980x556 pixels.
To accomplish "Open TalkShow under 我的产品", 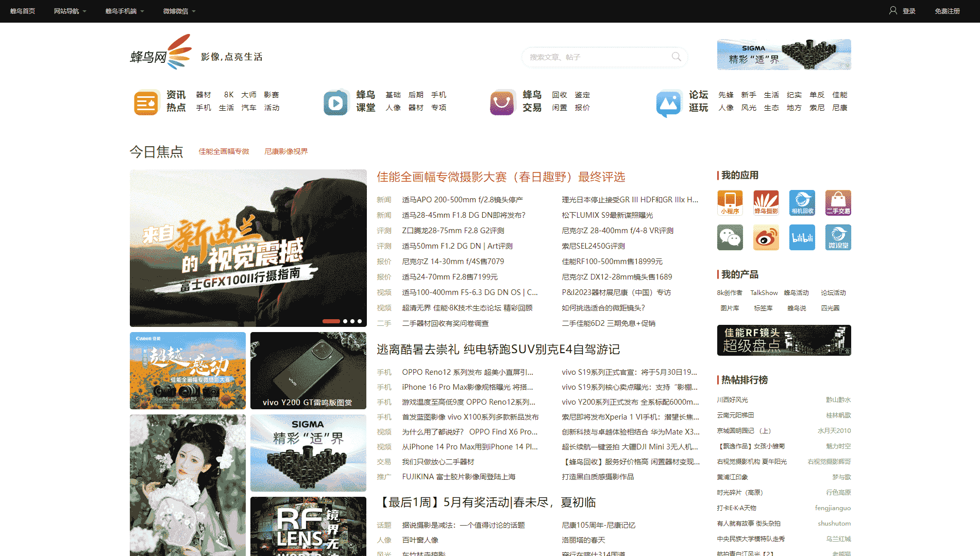I will (764, 293).
